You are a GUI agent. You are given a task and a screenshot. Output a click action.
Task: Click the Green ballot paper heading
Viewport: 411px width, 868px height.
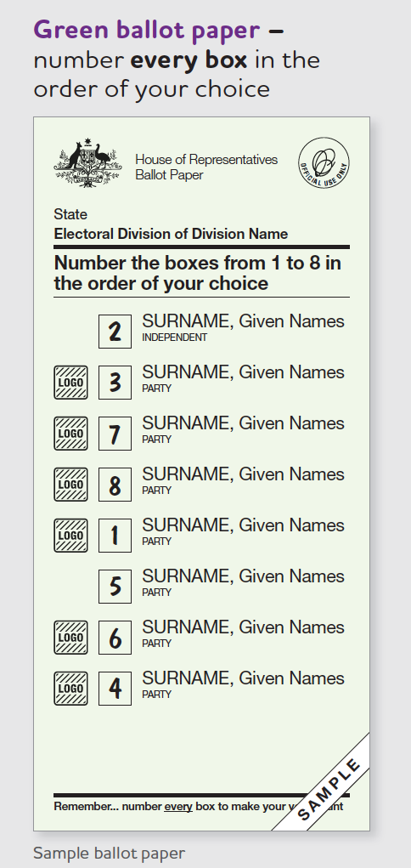click(x=147, y=30)
